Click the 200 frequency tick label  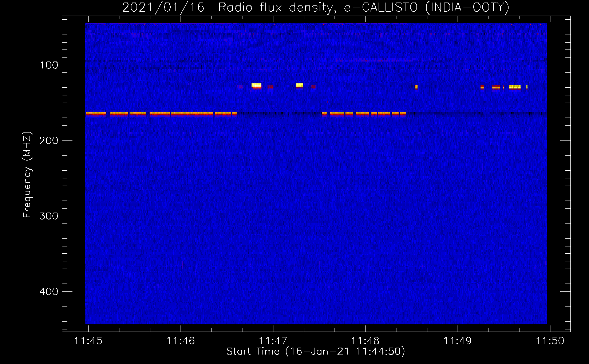pos(49,141)
